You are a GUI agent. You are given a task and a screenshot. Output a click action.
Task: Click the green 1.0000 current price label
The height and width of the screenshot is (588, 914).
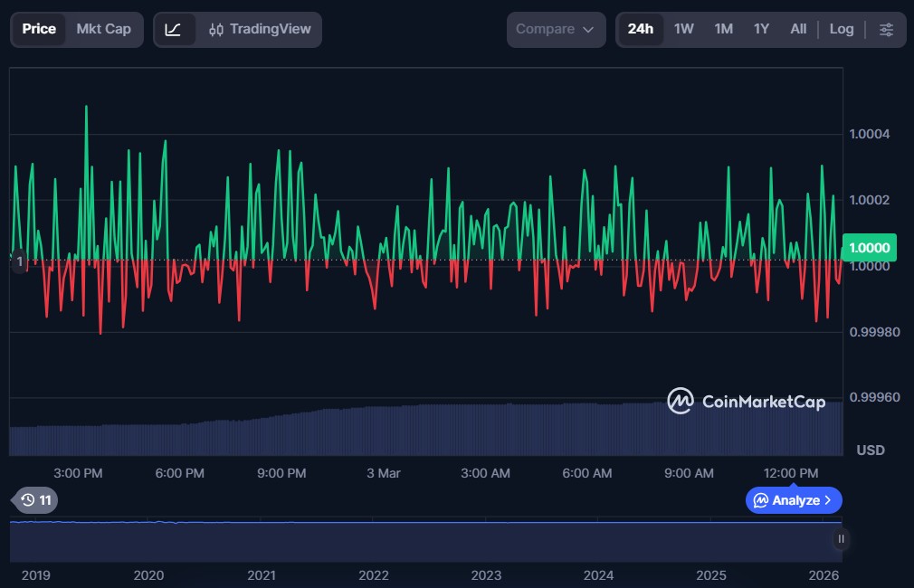(866, 247)
